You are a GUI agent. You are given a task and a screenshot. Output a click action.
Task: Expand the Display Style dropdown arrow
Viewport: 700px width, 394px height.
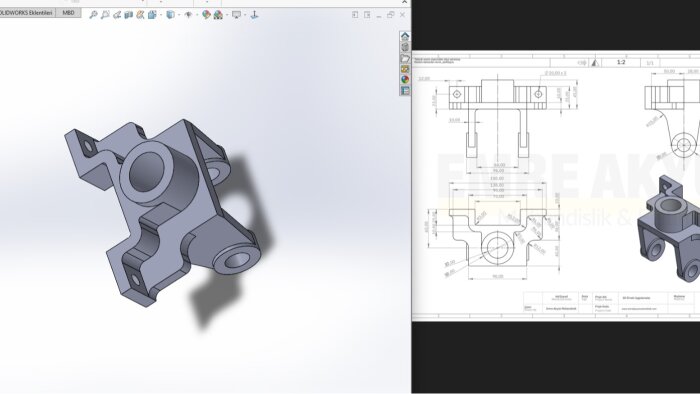tap(179, 15)
